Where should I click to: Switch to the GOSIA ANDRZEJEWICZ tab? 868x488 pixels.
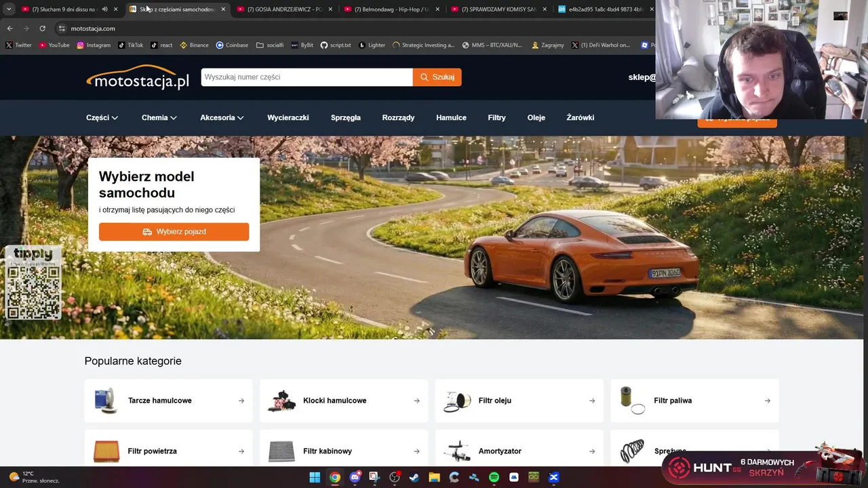(x=285, y=9)
